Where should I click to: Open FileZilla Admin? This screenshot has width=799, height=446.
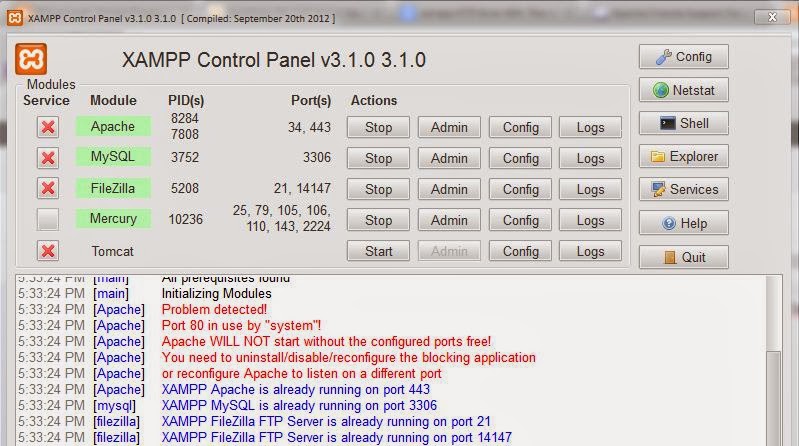point(449,189)
